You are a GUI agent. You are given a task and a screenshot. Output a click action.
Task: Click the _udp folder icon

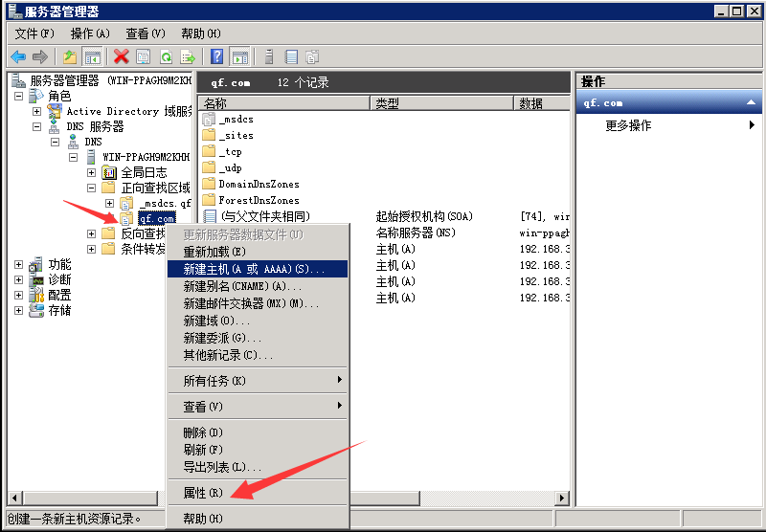(x=209, y=167)
